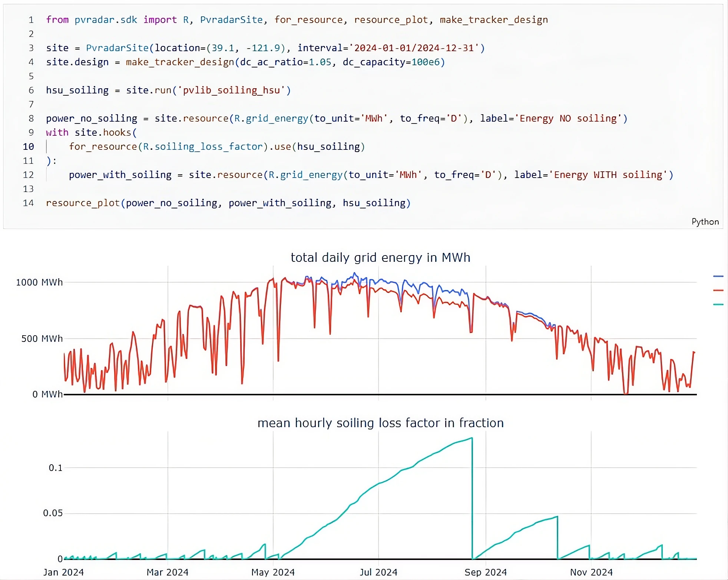Click the 'Jul 2024' x-axis label
This screenshot has width=728, height=580.
378,572
